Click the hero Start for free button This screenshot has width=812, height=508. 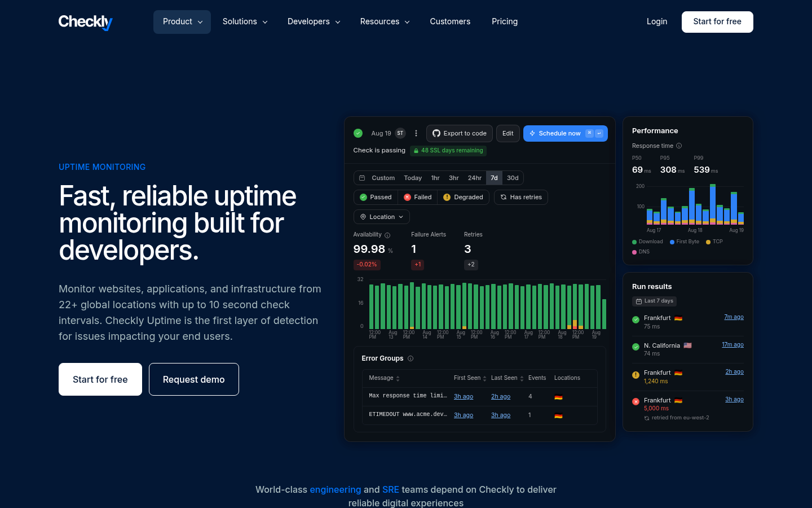[100, 379]
